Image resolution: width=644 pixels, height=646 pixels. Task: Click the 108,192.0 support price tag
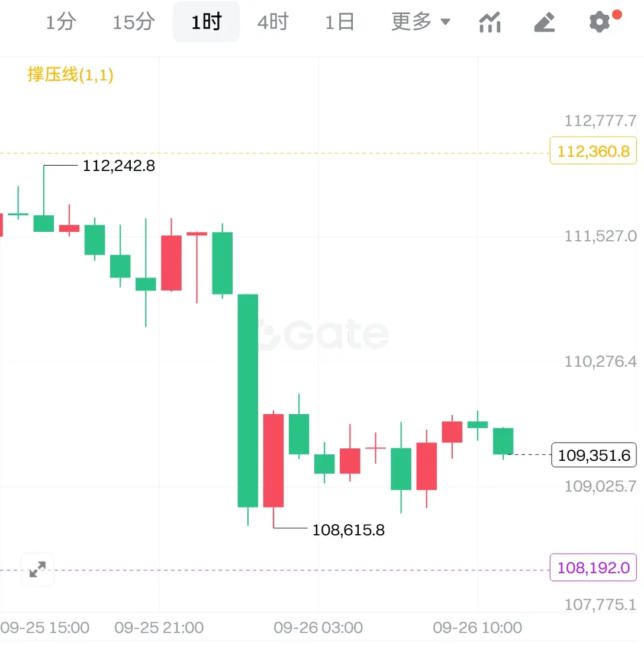click(593, 568)
